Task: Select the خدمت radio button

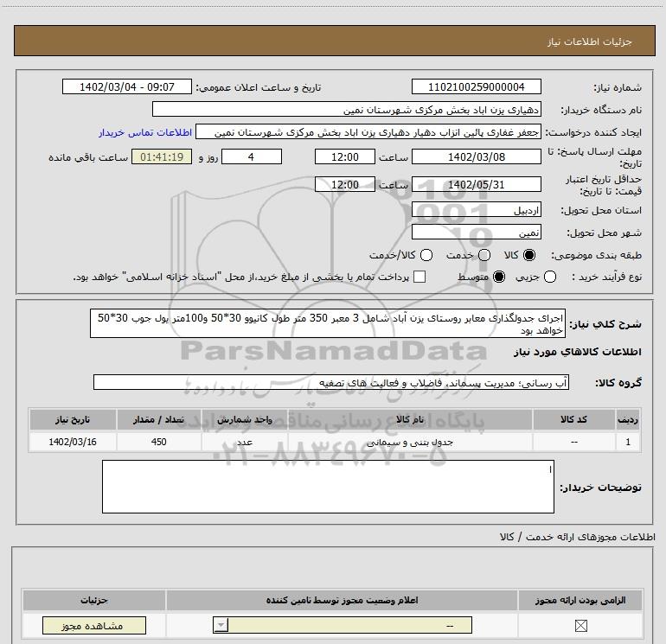Action: point(484,255)
